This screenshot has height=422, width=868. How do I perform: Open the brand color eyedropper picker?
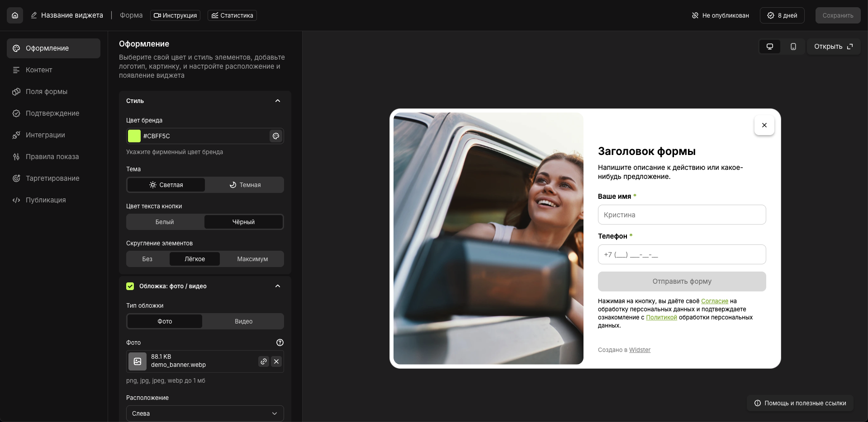coord(276,136)
